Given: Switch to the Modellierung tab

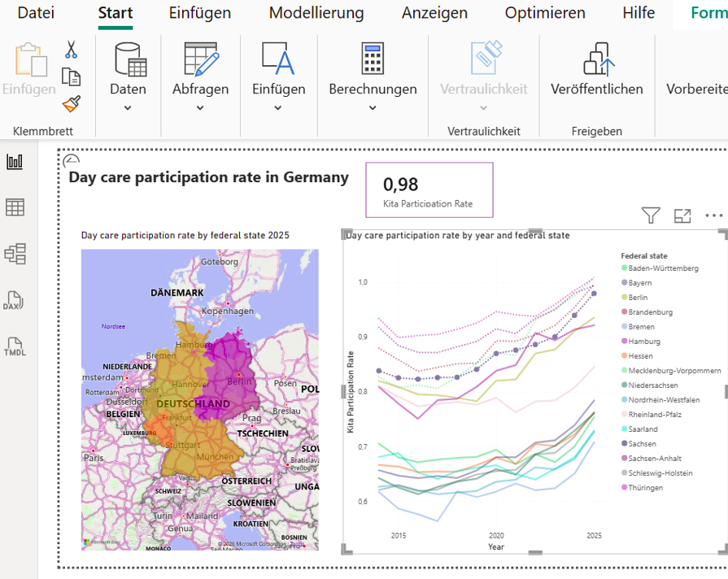Looking at the screenshot, I should click(x=316, y=13).
